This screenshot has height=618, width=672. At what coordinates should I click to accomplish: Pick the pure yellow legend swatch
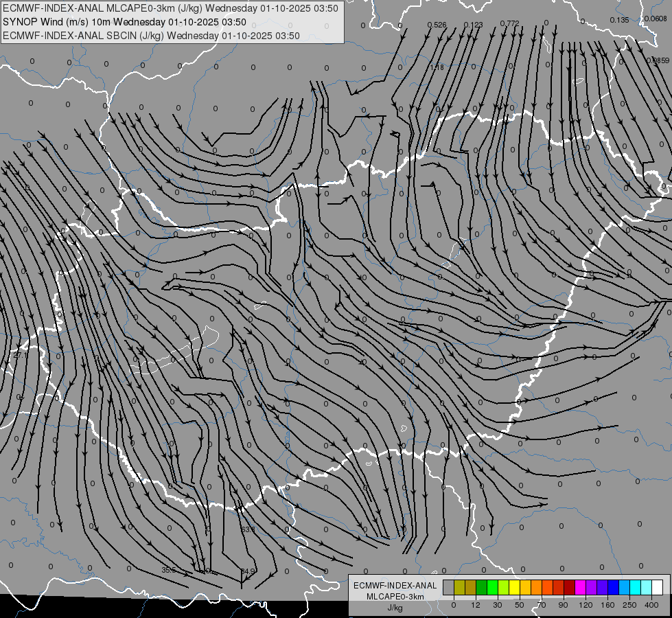pos(515,587)
